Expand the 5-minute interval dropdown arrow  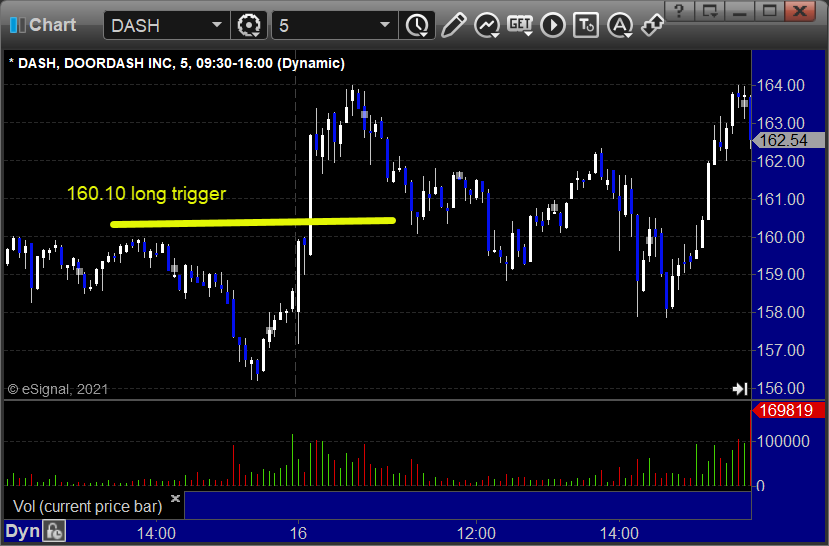(385, 25)
